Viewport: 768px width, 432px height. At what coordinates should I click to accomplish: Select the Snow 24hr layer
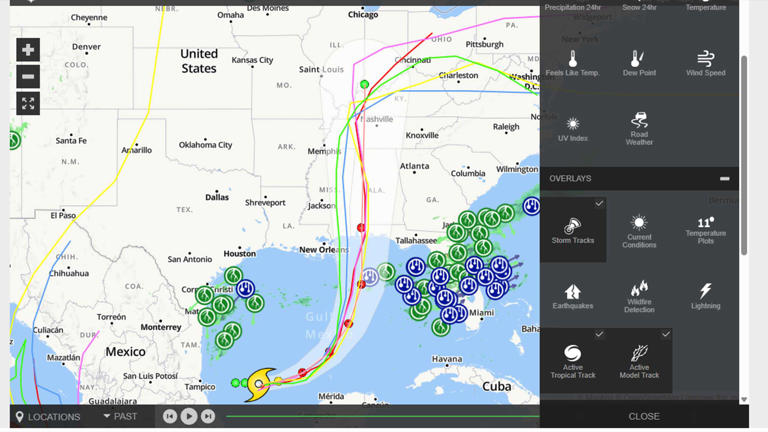tap(639, 7)
